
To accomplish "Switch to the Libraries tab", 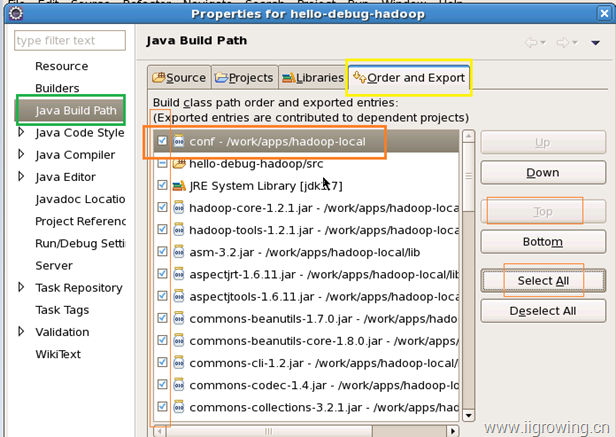I will click(313, 77).
